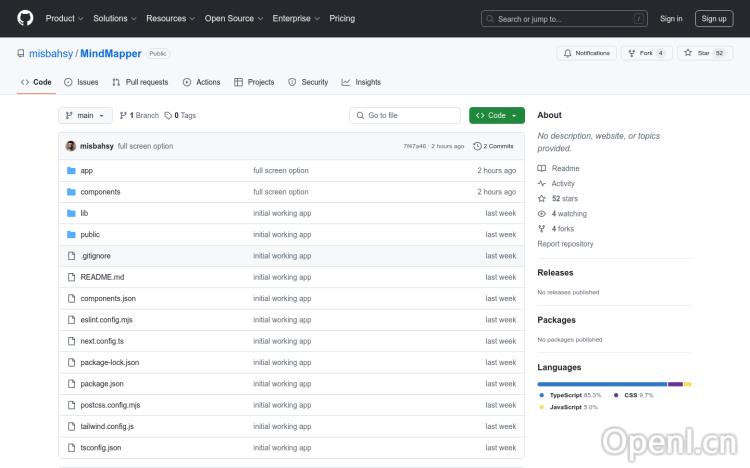
Task: Click misbahsy's avatar image
Action: click(71, 146)
